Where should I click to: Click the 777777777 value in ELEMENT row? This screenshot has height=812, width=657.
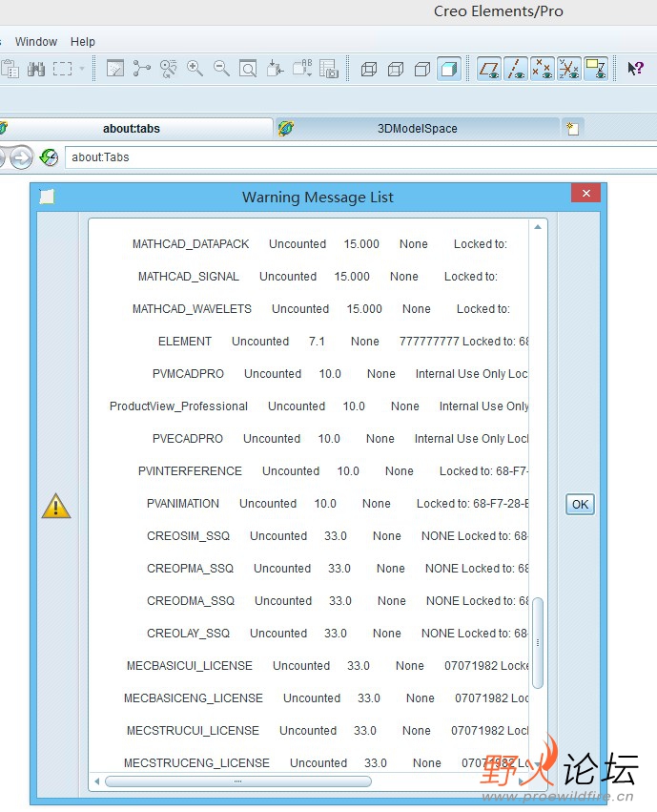tap(429, 342)
